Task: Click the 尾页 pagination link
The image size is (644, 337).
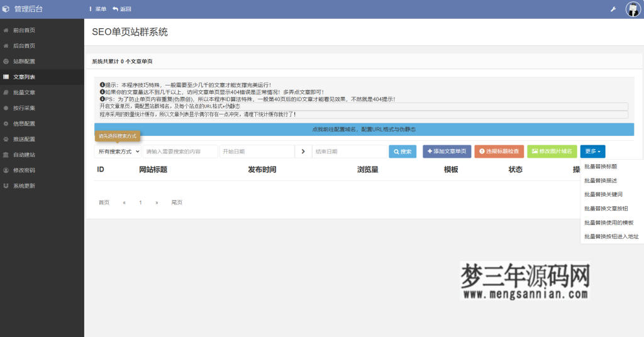Action: point(177,202)
